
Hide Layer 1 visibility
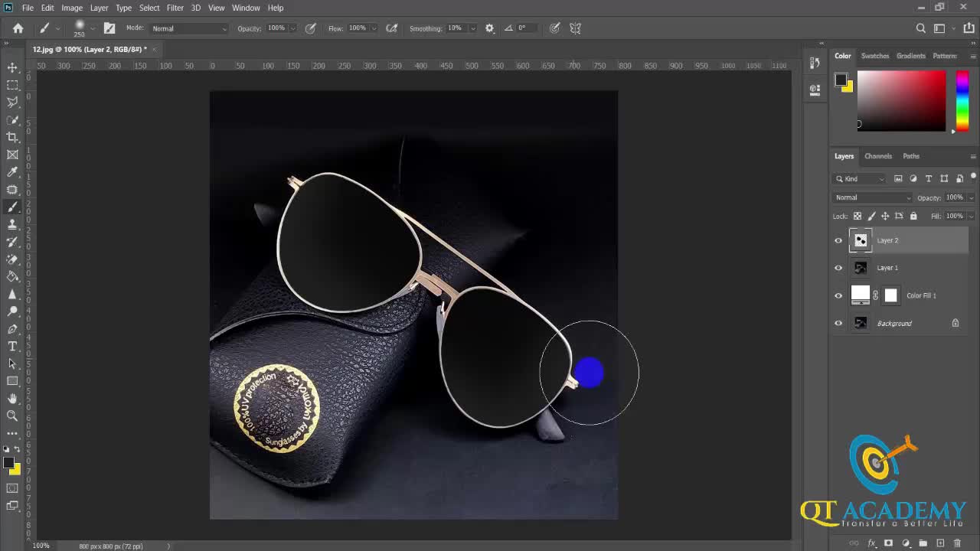(x=838, y=268)
